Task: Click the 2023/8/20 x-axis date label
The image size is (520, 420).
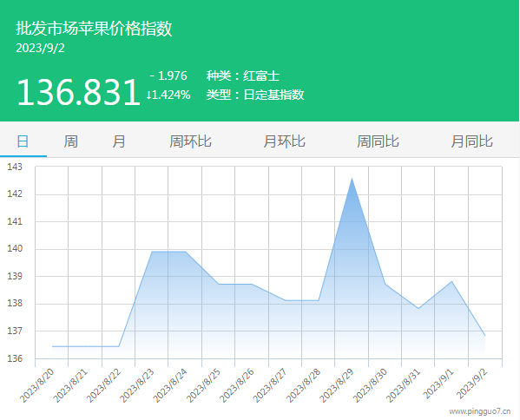Action: (x=36, y=386)
